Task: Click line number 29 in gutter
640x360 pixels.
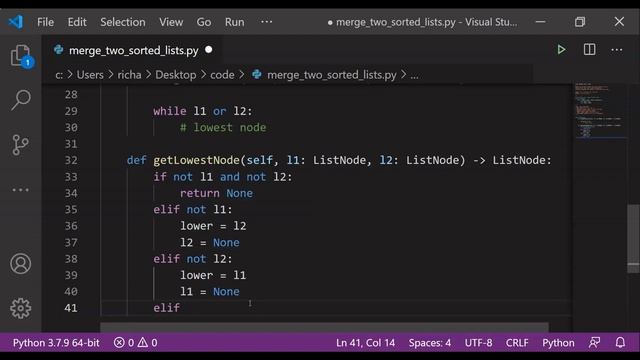Action: pos(71,111)
